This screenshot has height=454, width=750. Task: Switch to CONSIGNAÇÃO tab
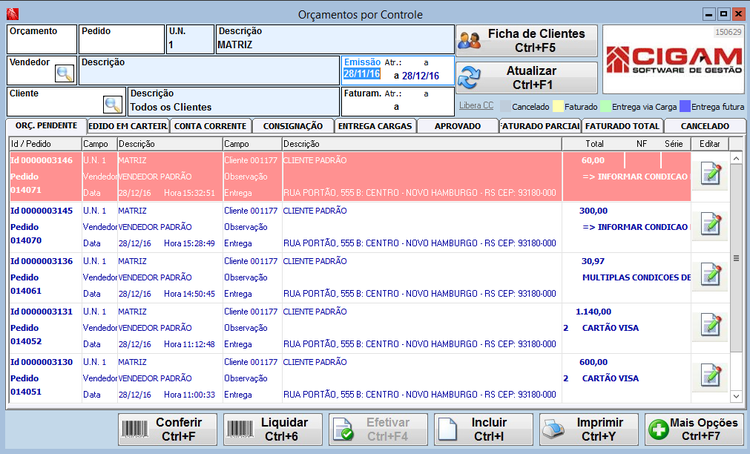pos(293,126)
